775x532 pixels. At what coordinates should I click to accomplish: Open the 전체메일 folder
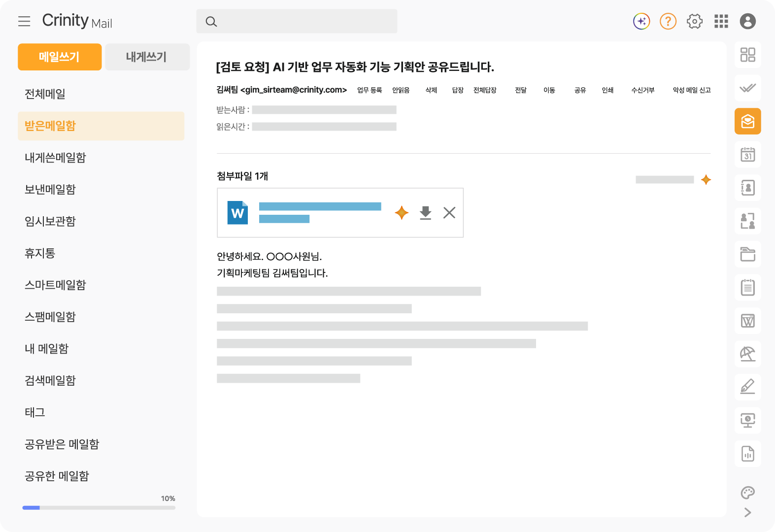45,94
